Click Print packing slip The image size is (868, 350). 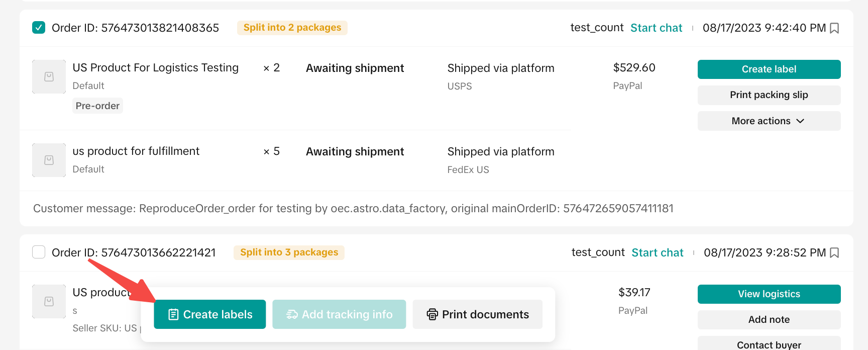tap(769, 95)
